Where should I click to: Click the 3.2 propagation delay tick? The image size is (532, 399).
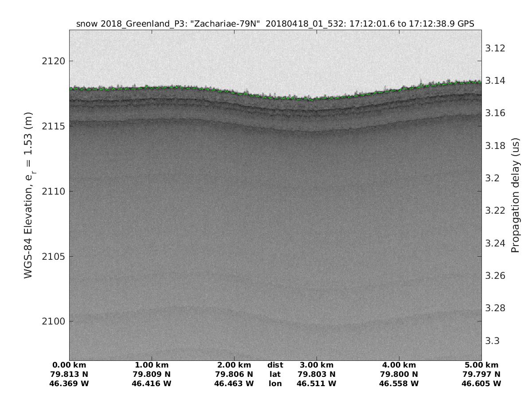pos(493,178)
